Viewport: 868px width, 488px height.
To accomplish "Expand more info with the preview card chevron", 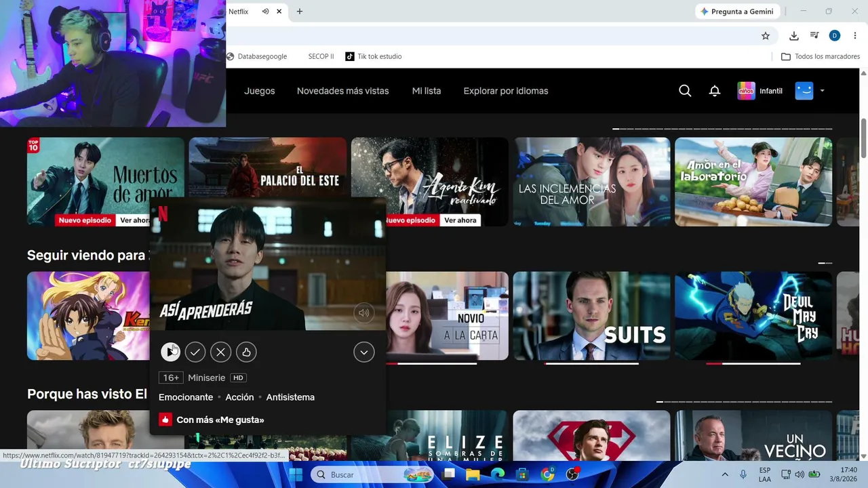I will tap(364, 352).
